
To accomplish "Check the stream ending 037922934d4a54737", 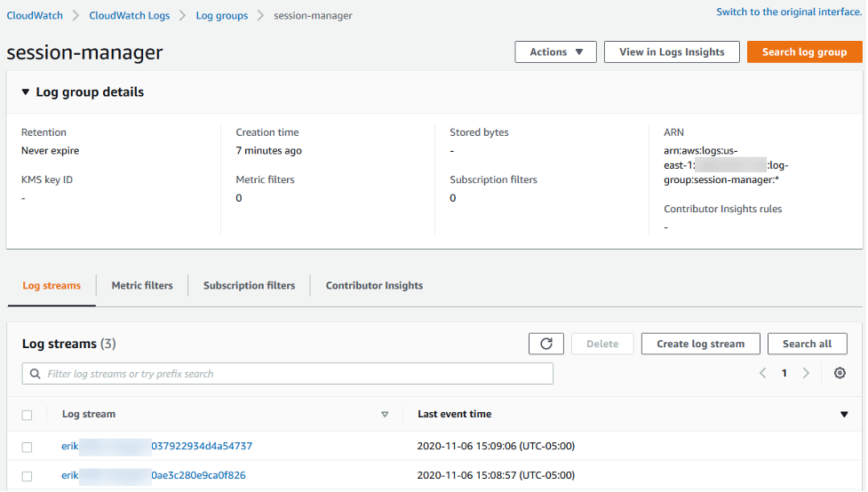I will tap(28, 447).
